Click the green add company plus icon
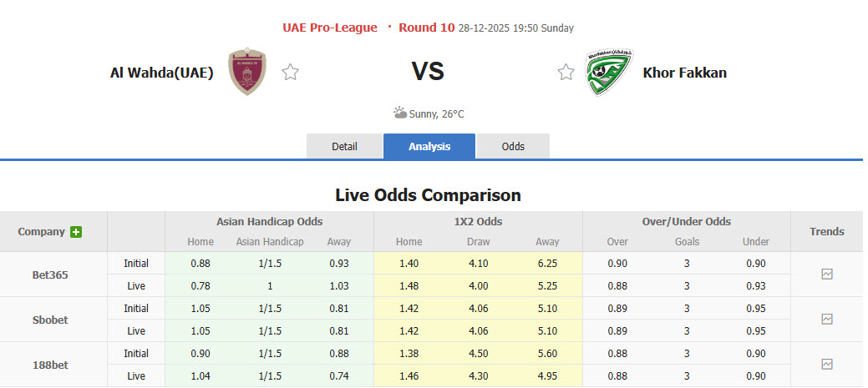The image size is (868, 388). point(76,232)
